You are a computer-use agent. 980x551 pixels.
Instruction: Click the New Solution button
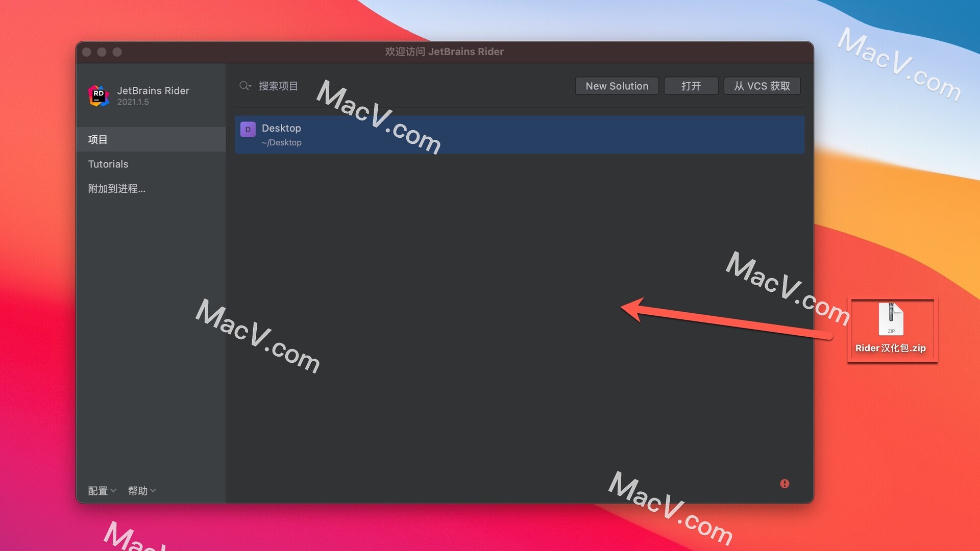point(617,86)
